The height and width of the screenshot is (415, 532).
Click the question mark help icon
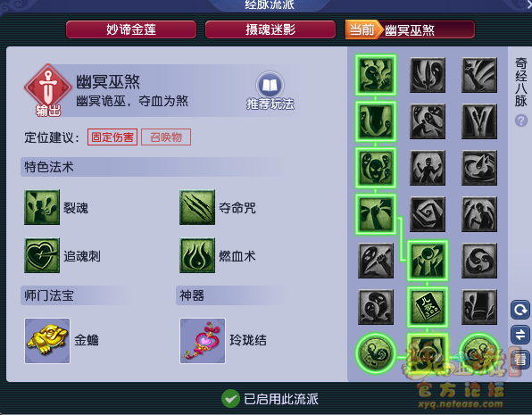tap(520, 120)
